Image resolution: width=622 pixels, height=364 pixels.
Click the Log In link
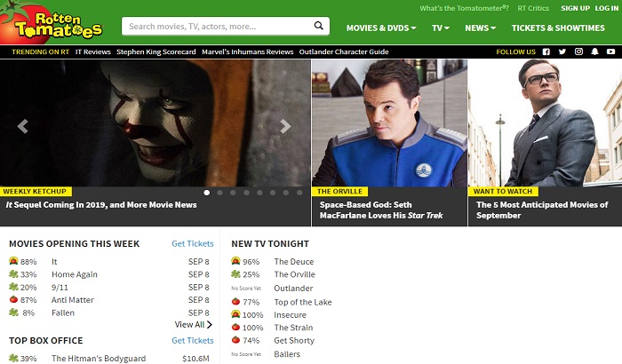[607, 8]
